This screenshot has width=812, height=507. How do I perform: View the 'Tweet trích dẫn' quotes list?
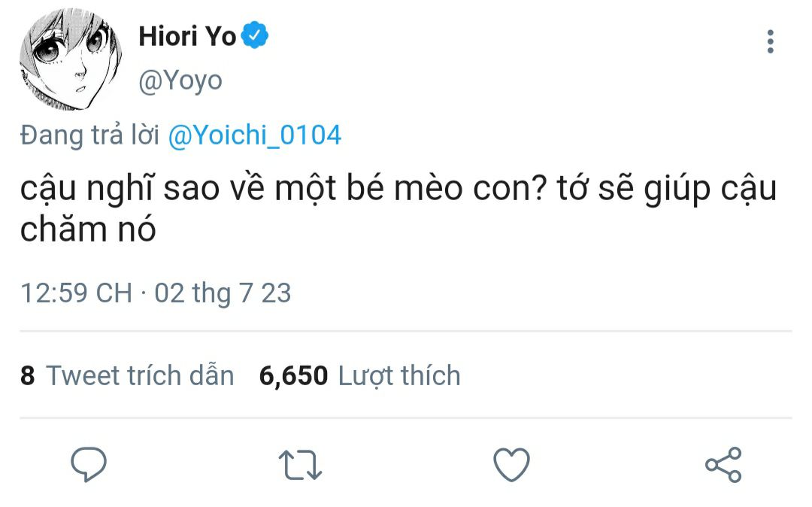(140, 375)
